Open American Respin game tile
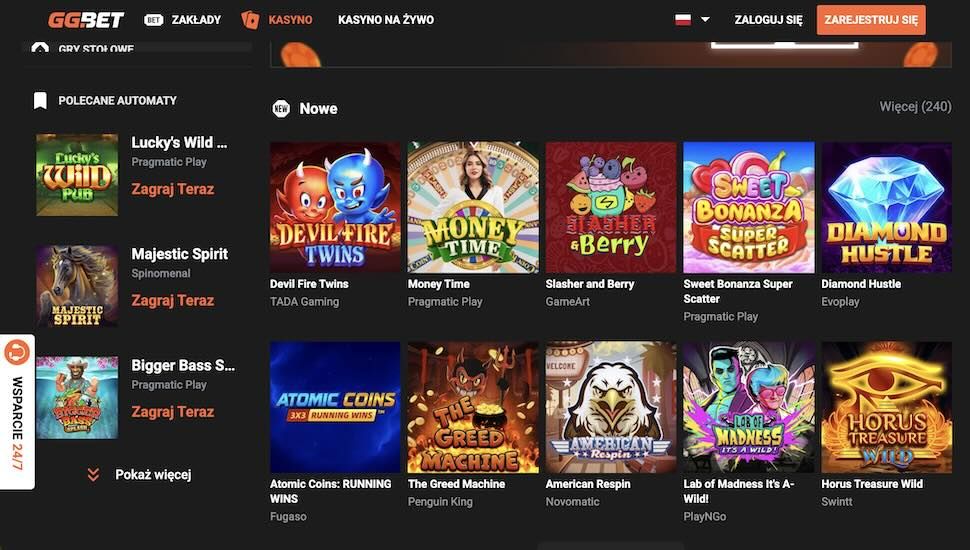The width and height of the screenshot is (970, 550). (x=611, y=407)
